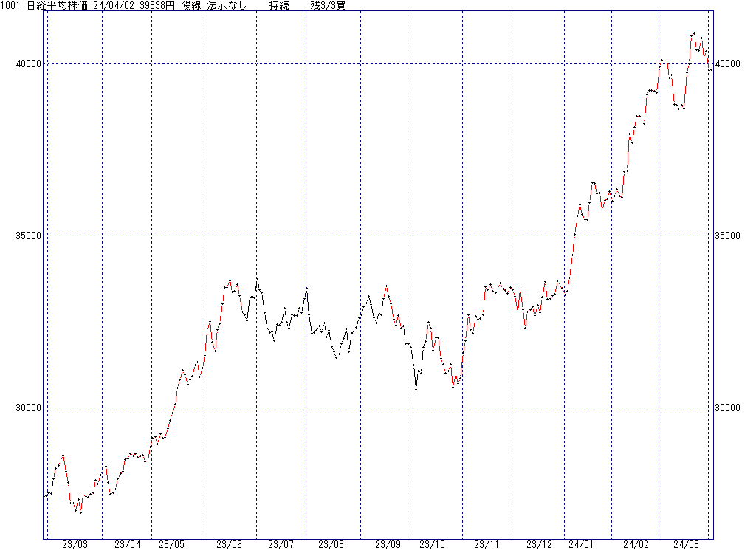The height and width of the screenshot is (550, 756).
Task: Select the 持続 status label
Action: [279, 6]
